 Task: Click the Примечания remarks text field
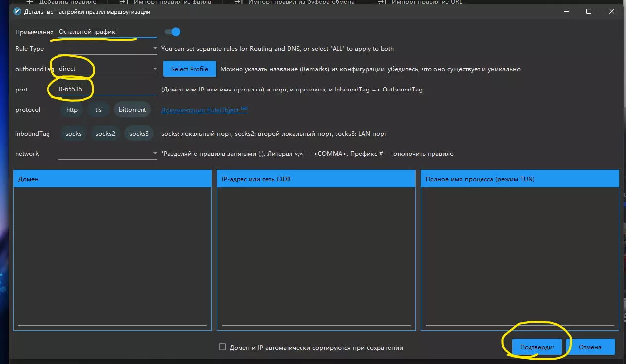[x=107, y=32]
